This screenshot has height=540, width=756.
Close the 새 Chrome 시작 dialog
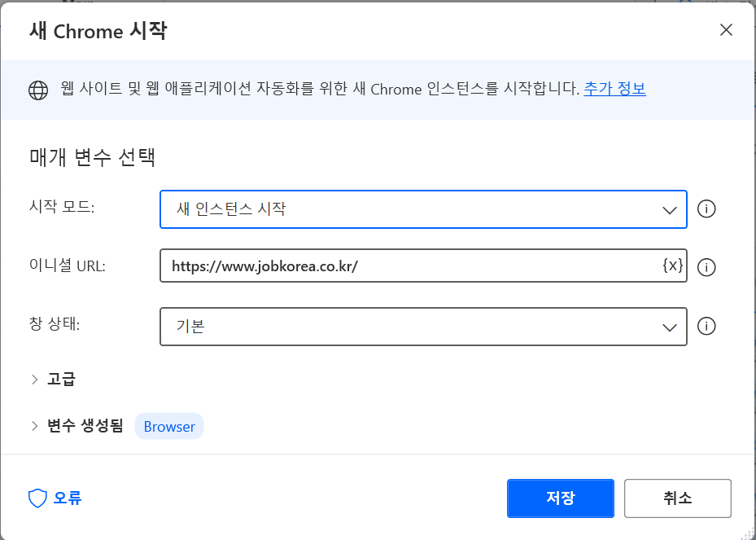(726, 30)
